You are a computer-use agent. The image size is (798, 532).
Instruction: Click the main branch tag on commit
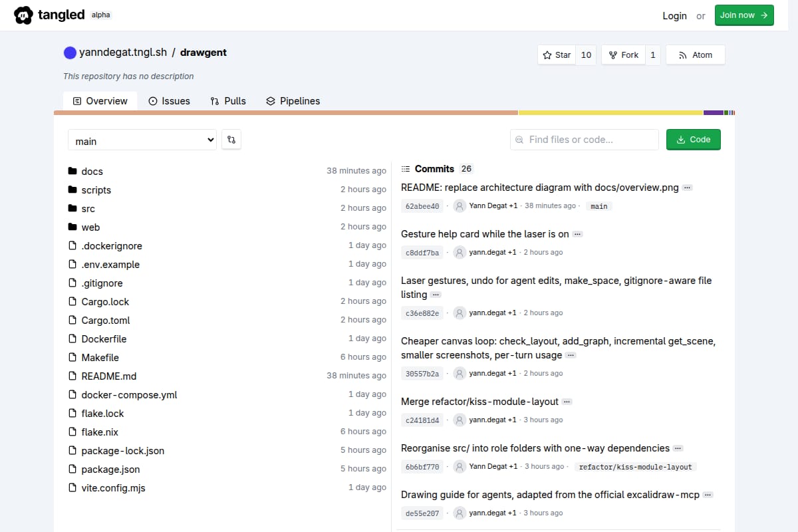pyautogui.click(x=599, y=206)
